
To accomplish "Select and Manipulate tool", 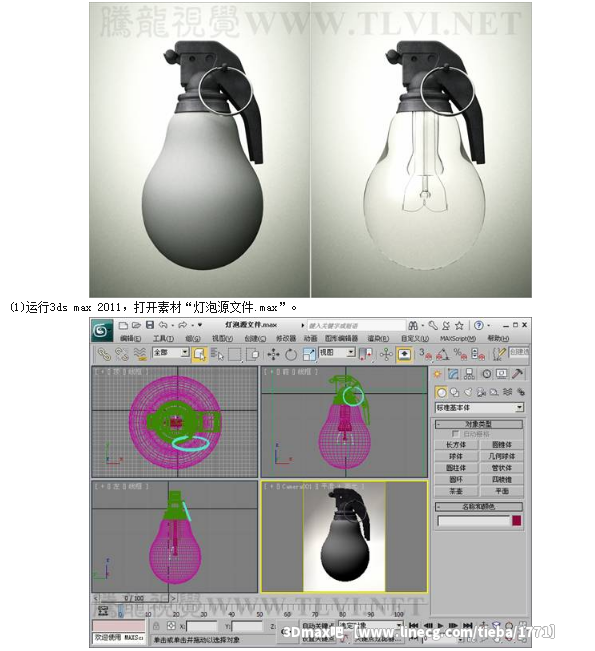I will pos(386,354).
